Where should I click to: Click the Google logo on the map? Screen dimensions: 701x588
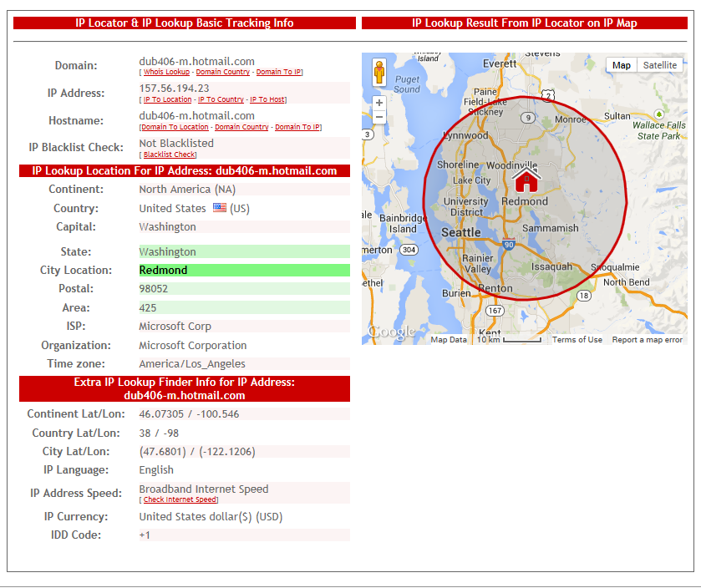391,332
